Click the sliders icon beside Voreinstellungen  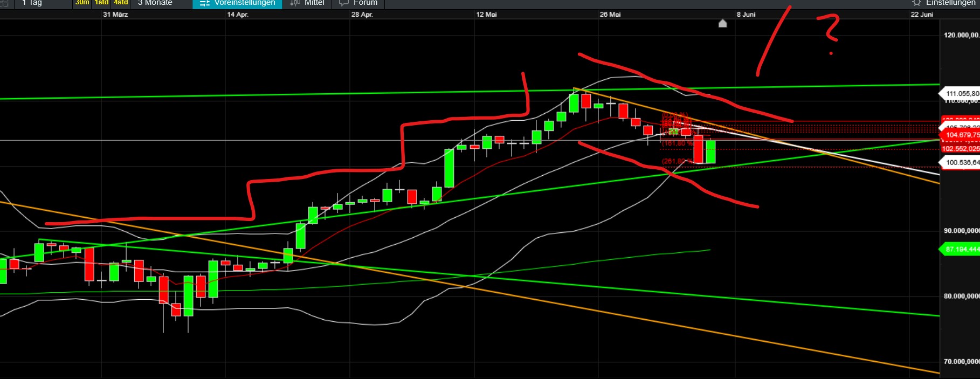[x=204, y=3]
